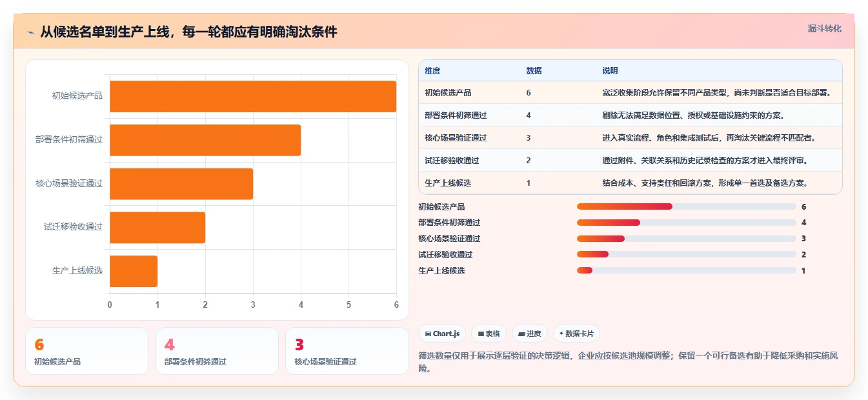Image resolution: width=868 pixels, height=400 pixels.
Task: Click the x-axis tick label 5
Action: point(348,305)
